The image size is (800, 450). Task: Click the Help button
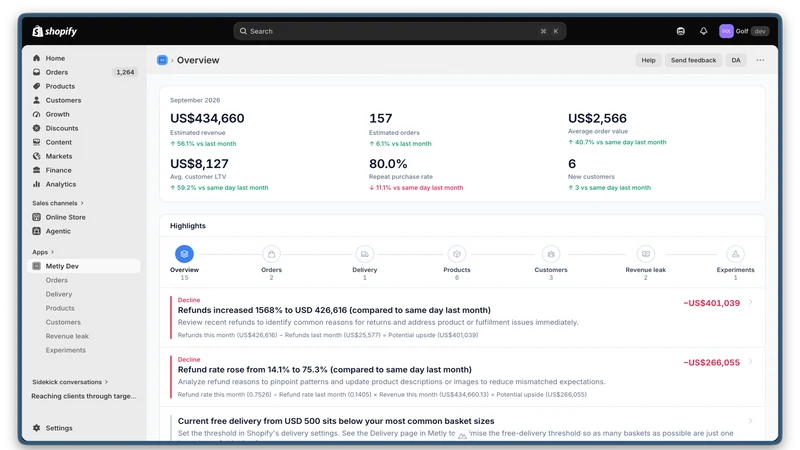[x=648, y=60]
